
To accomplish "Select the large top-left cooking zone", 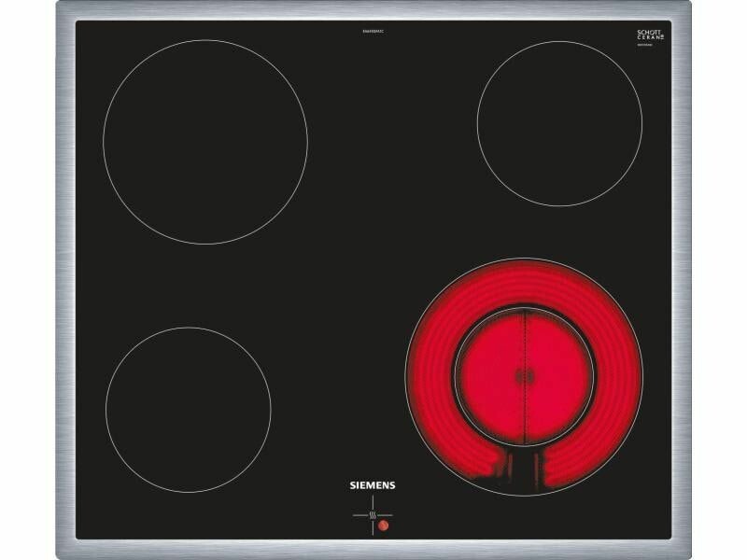I will coord(204,142).
